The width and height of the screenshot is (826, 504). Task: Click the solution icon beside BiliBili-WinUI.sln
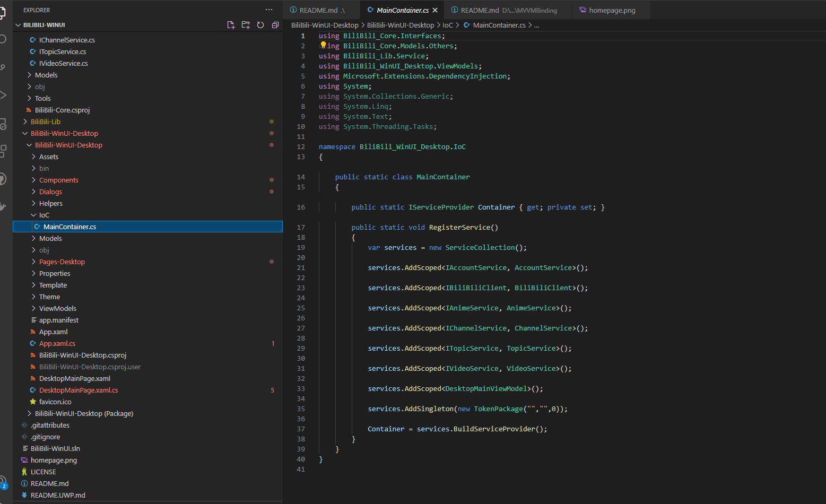point(25,448)
